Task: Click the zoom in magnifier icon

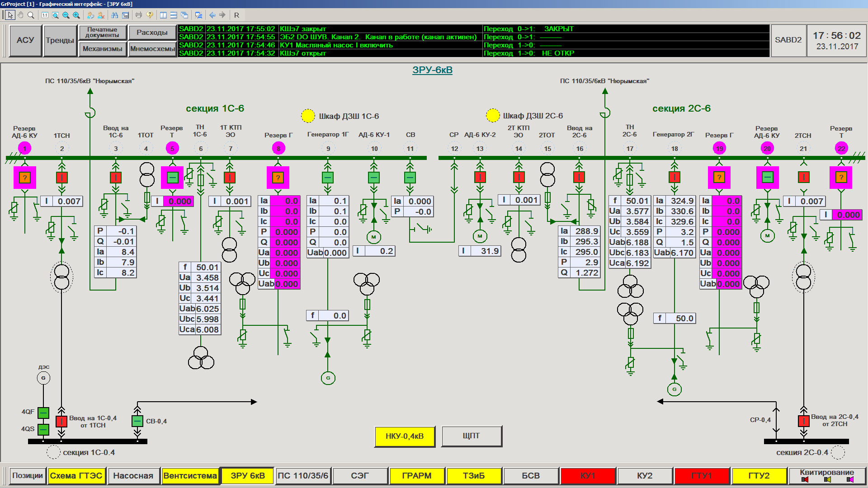Action: tap(76, 15)
